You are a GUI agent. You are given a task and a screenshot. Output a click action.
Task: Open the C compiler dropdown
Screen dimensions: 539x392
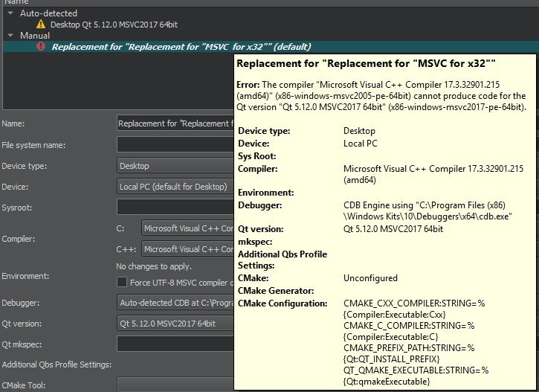187,228
